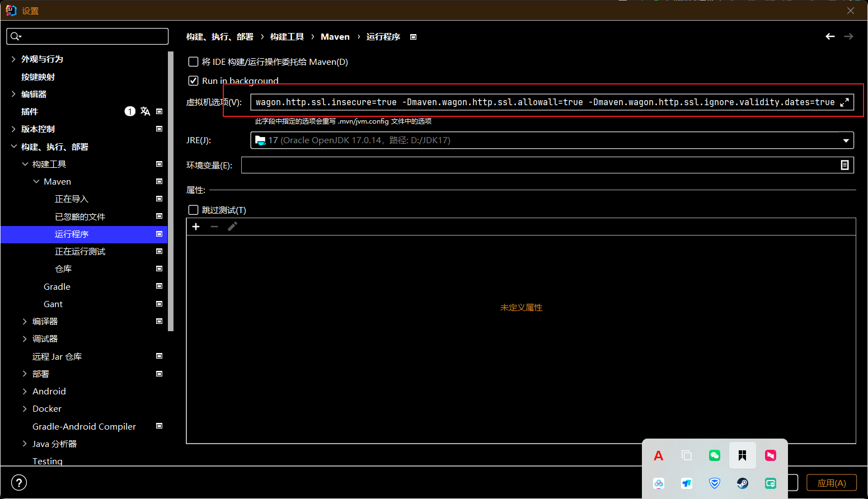Navigate back using the left arrow icon

pos(830,36)
